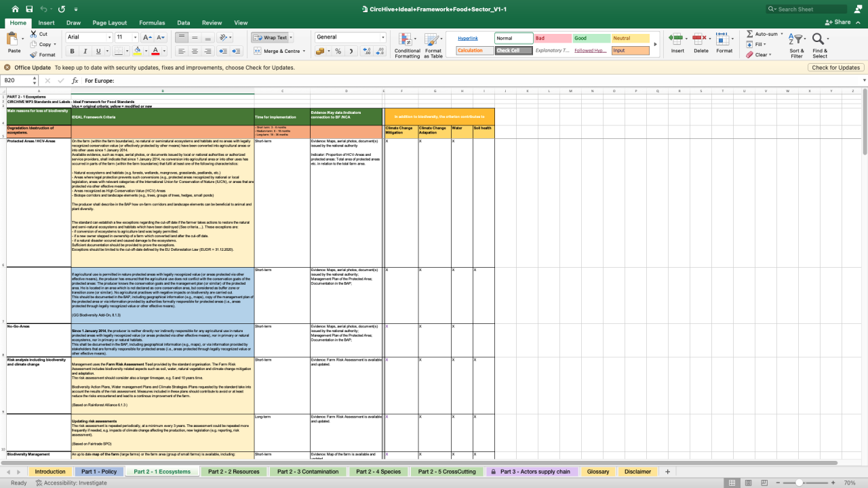868x488 pixels.
Task: Align text to the right
Action: [208, 52]
